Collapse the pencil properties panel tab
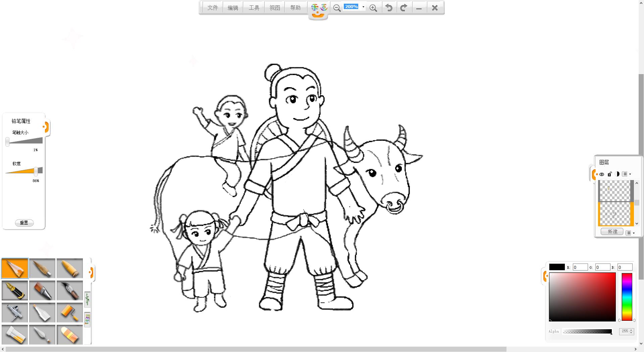 pyautogui.click(x=46, y=127)
